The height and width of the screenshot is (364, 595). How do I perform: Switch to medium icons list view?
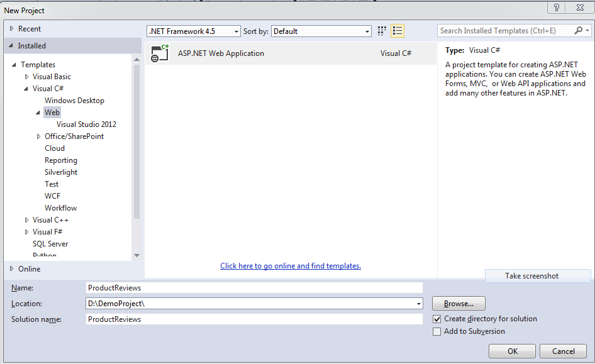tap(398, 31)
